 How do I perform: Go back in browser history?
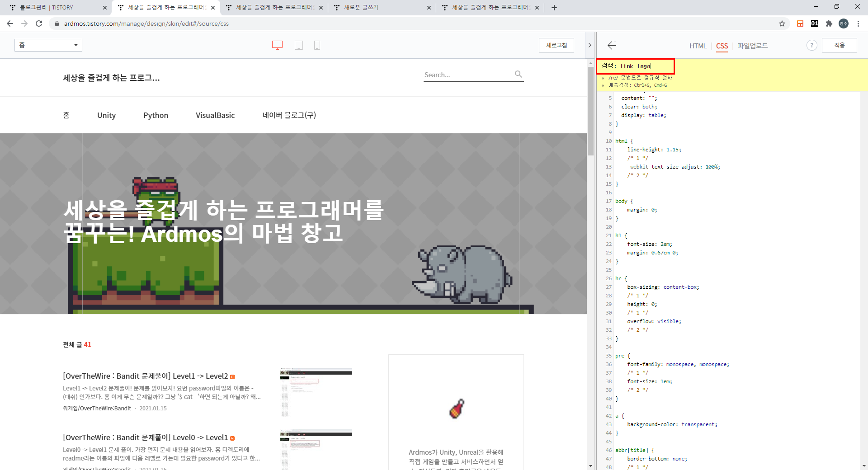pos(10,23)
